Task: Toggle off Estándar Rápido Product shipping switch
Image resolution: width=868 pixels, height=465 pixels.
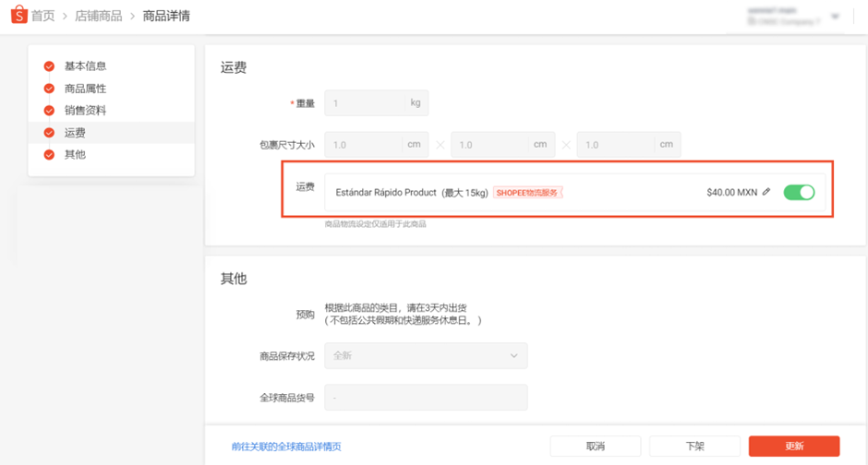Action: tap(799, 193)
